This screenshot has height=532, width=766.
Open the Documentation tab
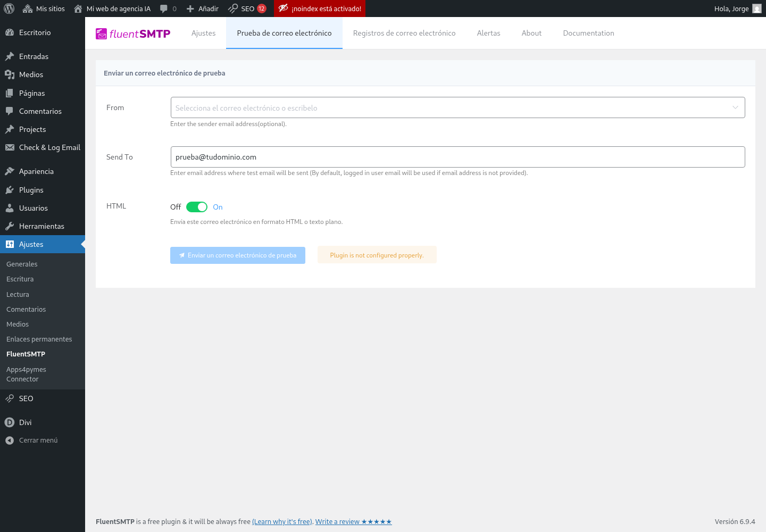tap(588, 33)
